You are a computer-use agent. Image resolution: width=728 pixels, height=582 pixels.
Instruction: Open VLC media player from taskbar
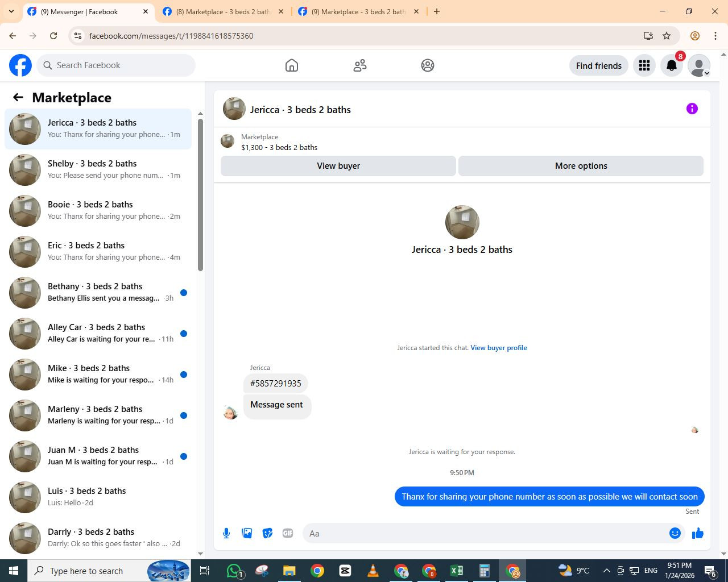coord(373,571)
